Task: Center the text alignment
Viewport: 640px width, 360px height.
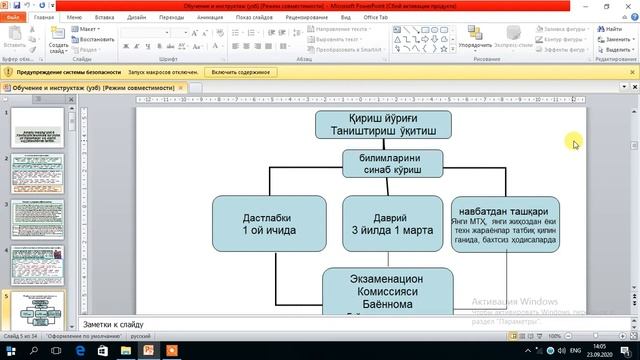Action: tap(247, 47)
